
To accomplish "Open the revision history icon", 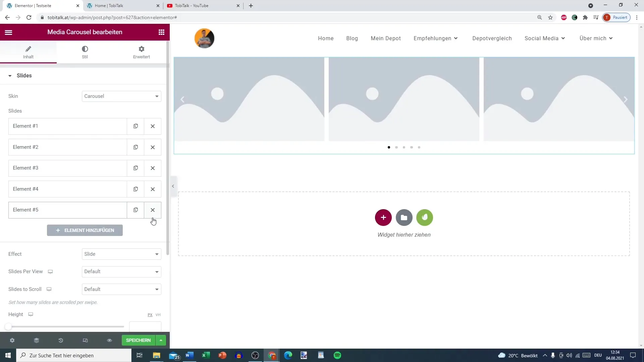I will click(61, 340).
